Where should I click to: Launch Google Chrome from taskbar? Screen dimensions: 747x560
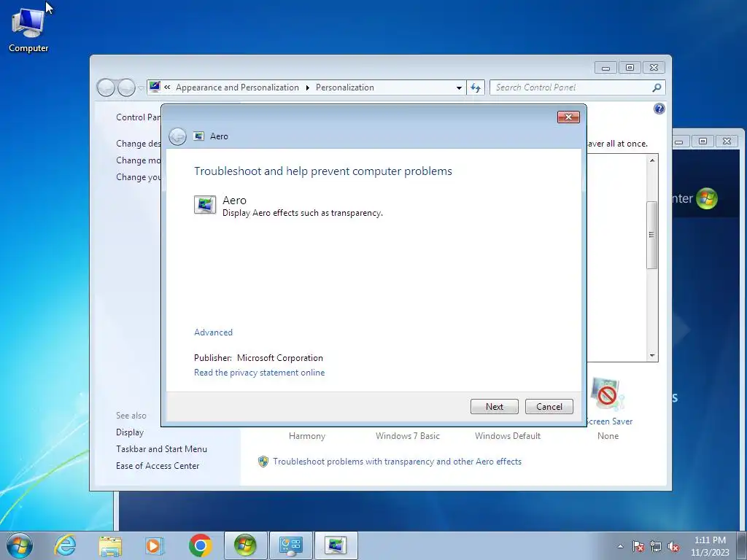coord(200,545)
